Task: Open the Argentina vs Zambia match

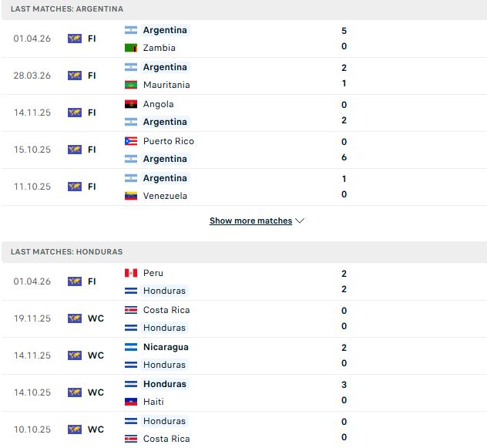Action: [x=243, y=39]
